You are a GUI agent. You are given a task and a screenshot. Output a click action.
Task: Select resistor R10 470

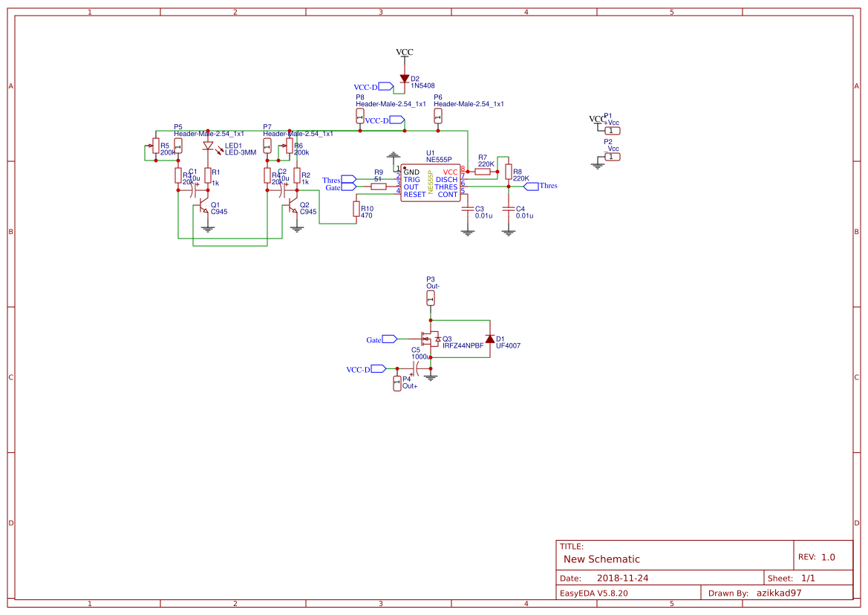[x=356, y=209]
